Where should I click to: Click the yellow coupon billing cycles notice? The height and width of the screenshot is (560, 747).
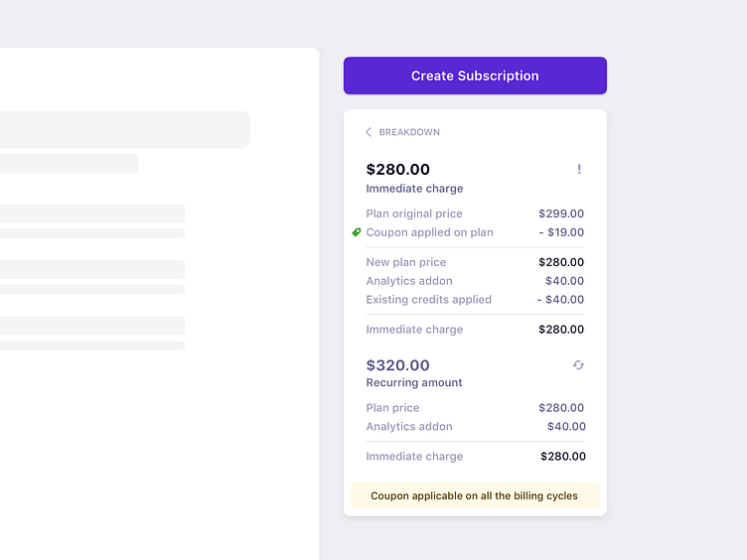474,495
